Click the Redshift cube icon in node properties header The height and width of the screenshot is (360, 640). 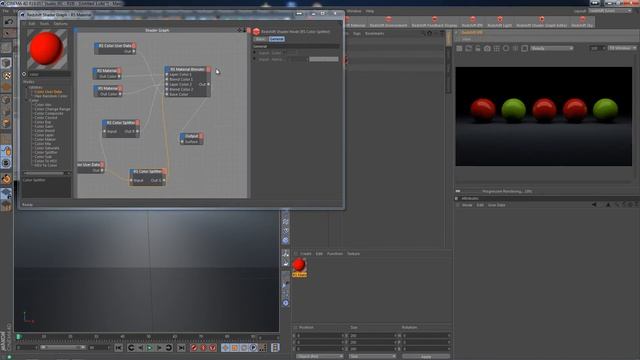coord(256,31)
